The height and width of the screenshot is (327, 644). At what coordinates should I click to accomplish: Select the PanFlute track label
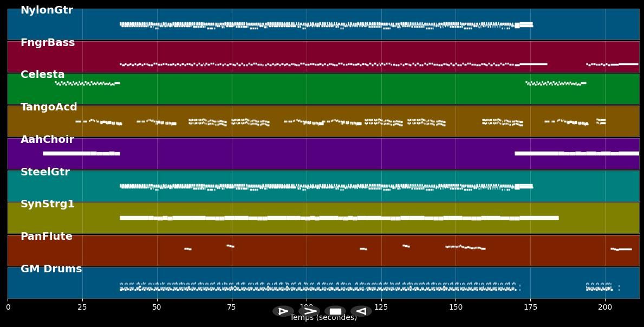click(x=46, y=237)
